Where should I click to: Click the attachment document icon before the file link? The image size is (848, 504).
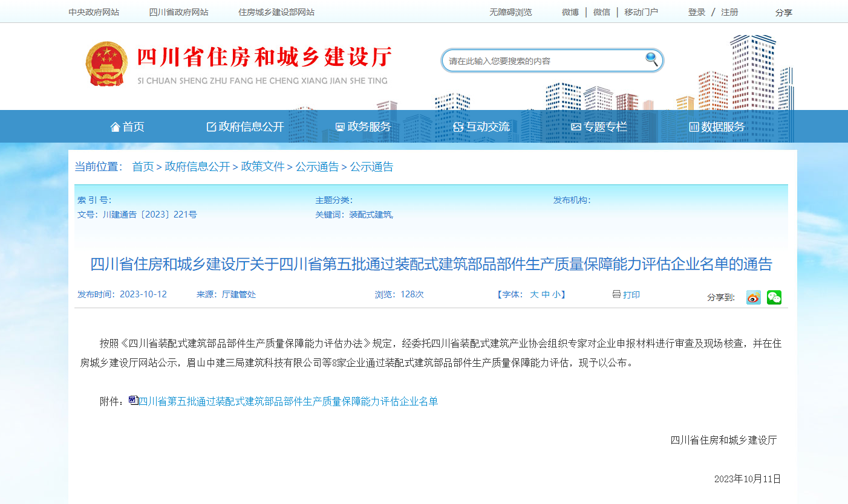(133, 400)
